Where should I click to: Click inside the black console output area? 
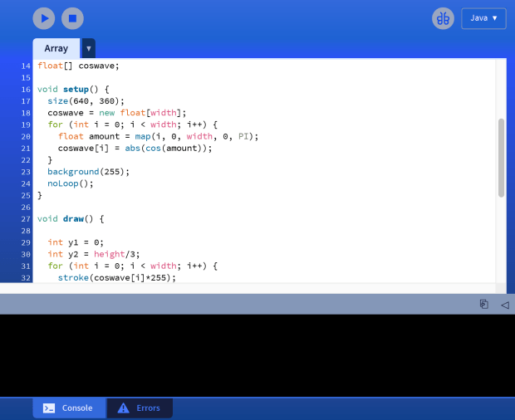[257, 355]
